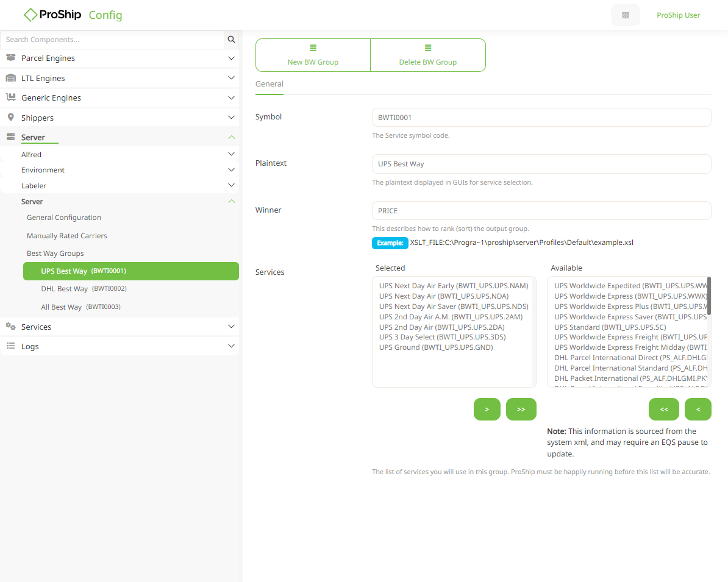
Task: Click the Symbol field BWTI0001
Action: coord(541,118)
